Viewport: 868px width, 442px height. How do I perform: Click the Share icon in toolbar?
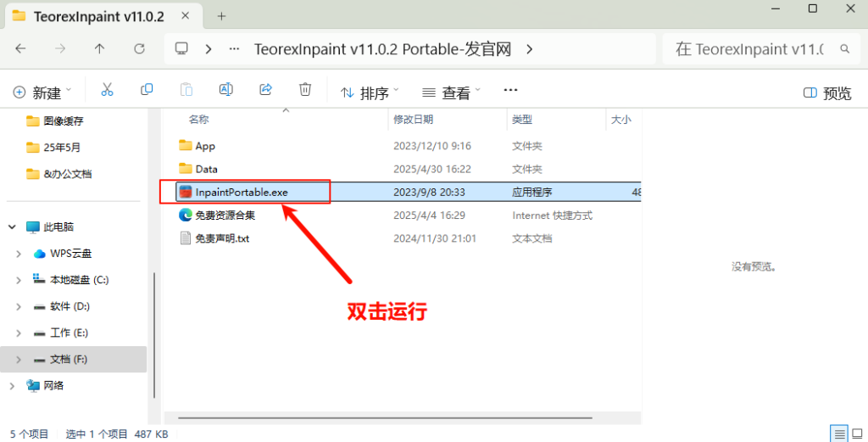coord(265,90)
